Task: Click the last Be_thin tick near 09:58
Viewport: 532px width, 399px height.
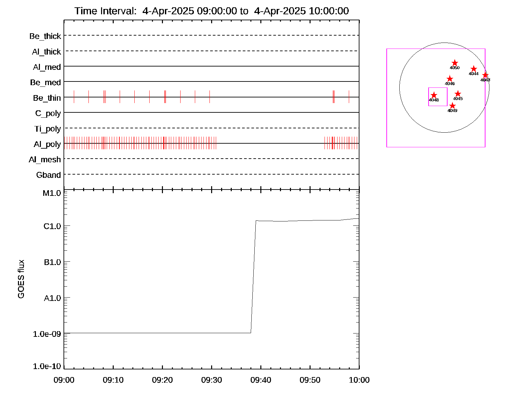Action: coord(349,97)
